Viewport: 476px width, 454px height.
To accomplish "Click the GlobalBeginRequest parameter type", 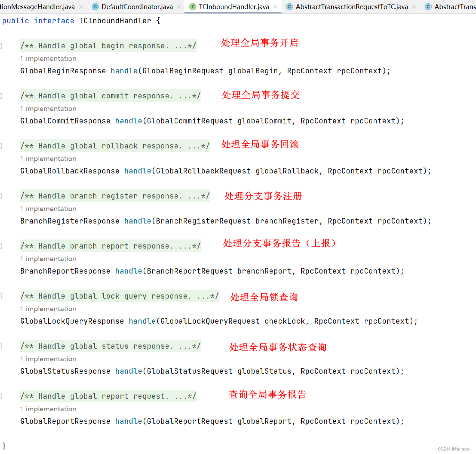I will click(x=183, y=71).
